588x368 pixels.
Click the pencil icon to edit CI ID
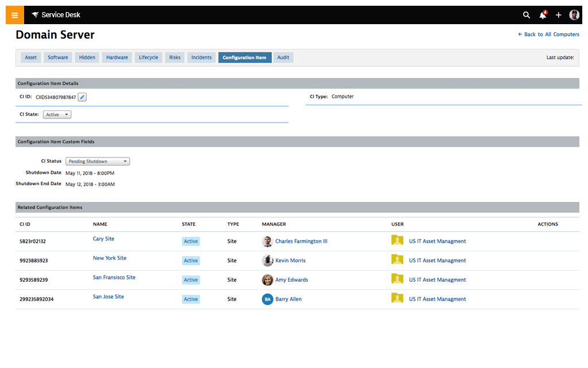[82, 97]
